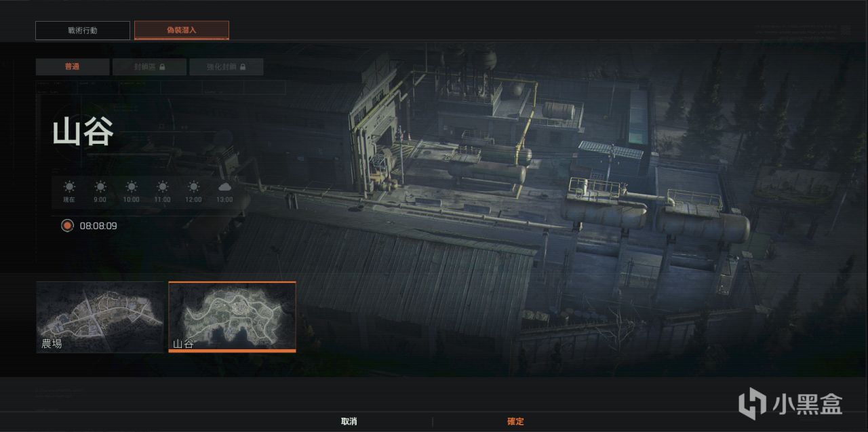
Task: Confirm with the 確定 button
Action: click(515, 422)
